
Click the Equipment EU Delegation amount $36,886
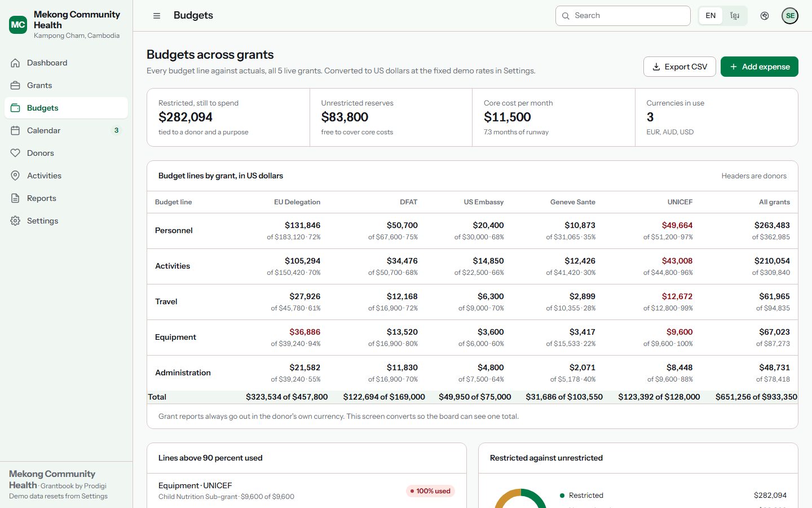point(304,332)
